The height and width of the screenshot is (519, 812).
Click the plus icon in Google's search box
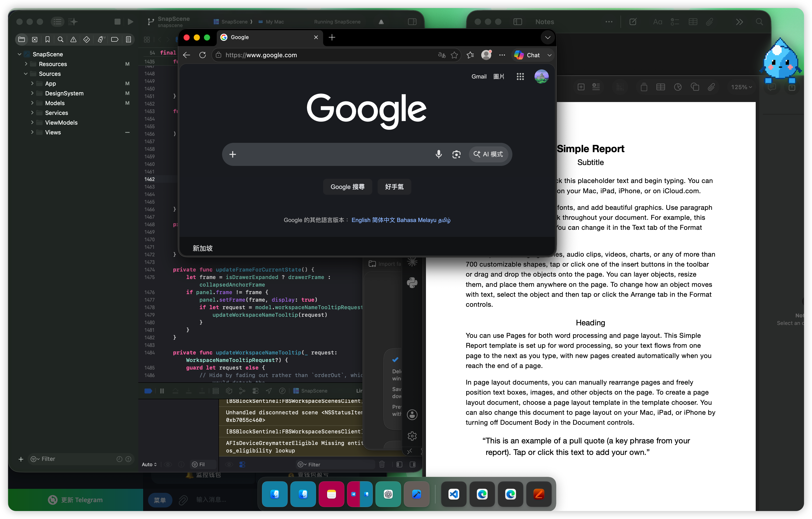click(233, 154)
